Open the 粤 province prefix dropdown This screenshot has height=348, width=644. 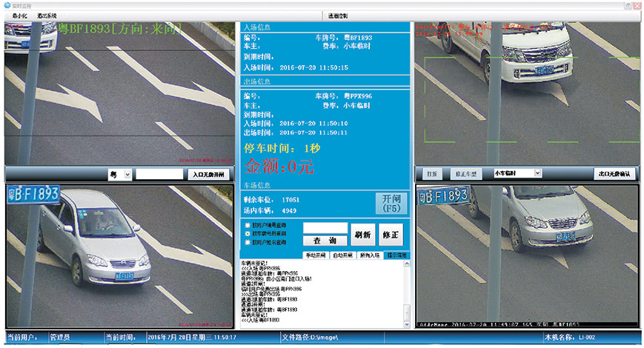(x=127, y=175)
